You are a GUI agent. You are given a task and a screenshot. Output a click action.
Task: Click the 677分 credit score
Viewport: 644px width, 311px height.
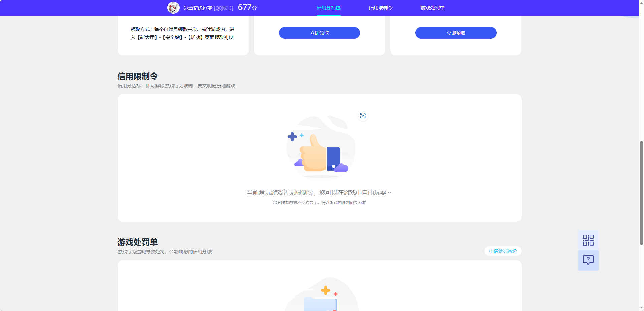point(247,7)
